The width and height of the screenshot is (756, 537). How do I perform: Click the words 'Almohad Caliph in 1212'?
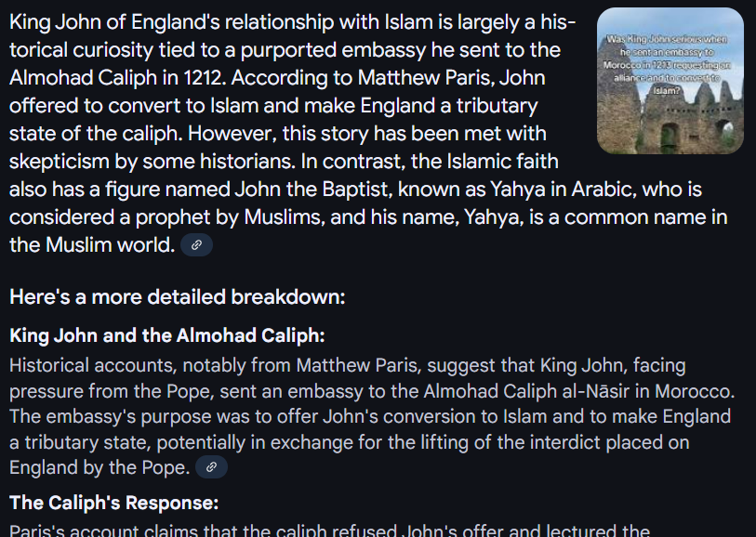(116, 77)
